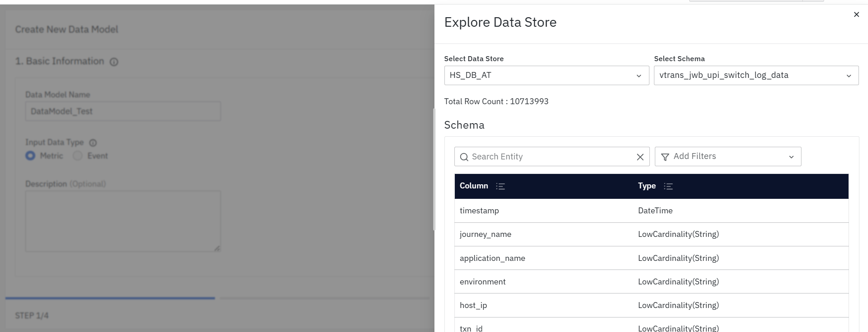Clear the Search Entity field
868x332 pixels.
click(640, 157)
